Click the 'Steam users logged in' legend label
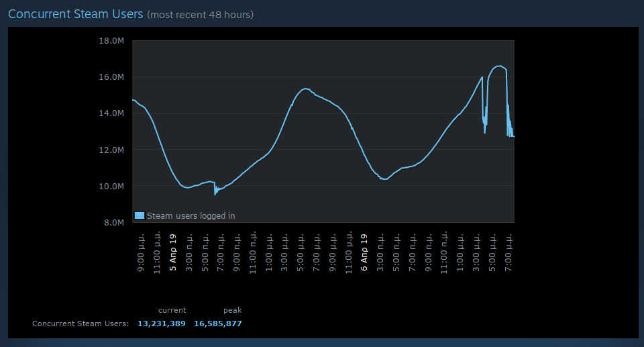Image resolution: width=644 pixels, height=347 pixels. point(191,216)
